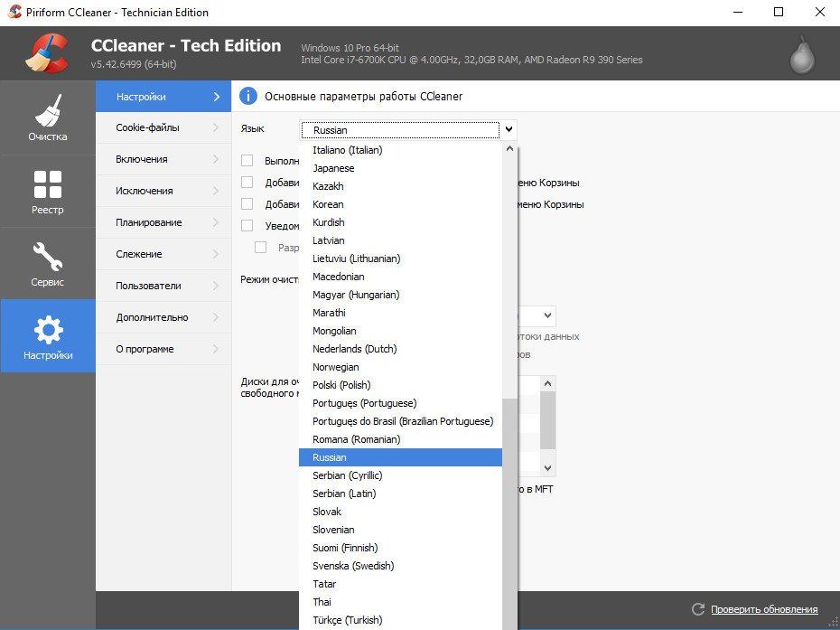Image resolution: width=840 pixels, height=630 pixels.
Task: Choose 'Macedonian' from the list
Action: [401, 277]
